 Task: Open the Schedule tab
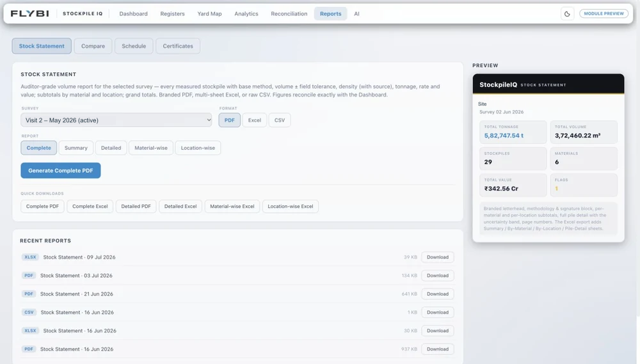tap(134, 46)
